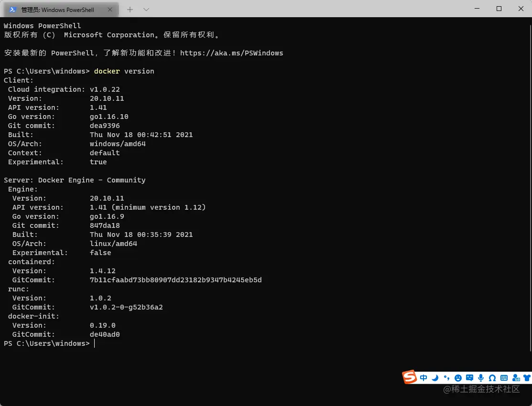The height and width of the screenshot is (406, 532).
Task: Close the Windows Terminal window
Action: 521,9
